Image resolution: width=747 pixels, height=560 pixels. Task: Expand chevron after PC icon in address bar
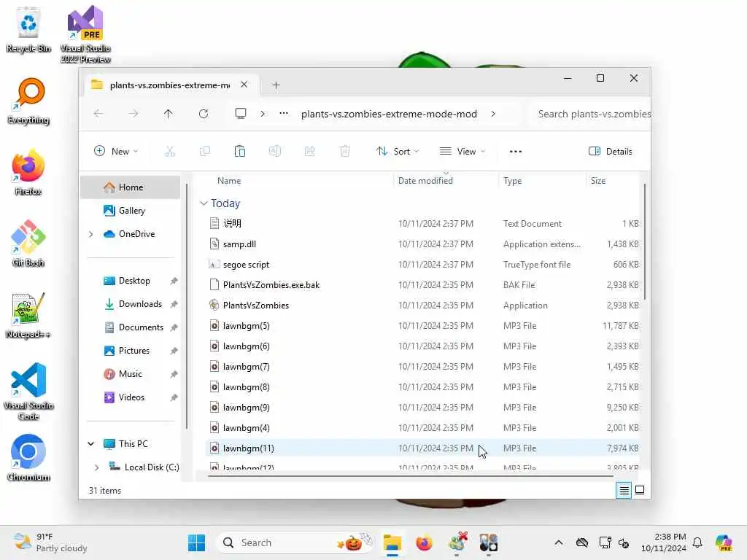263,114
